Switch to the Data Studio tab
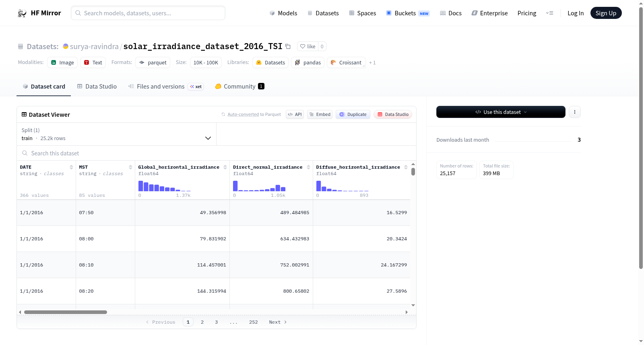This screenshot has width=644, height=345. click(x=97, y=87)
